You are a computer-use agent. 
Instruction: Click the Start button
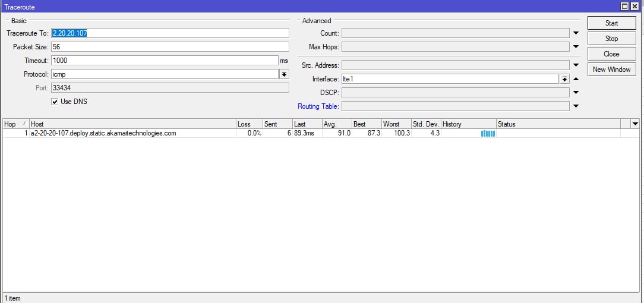point(611,23)
